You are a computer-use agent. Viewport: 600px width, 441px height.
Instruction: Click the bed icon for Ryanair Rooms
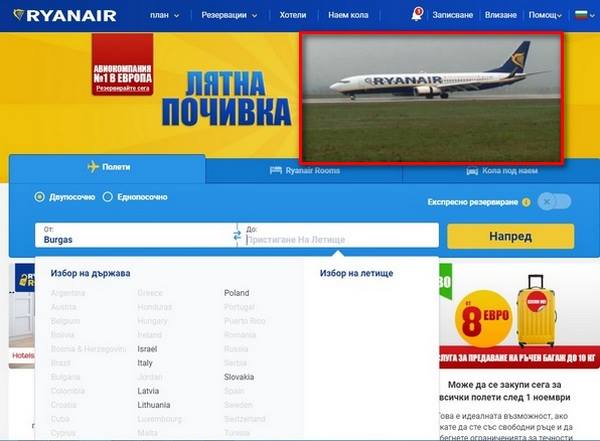click(x=276, y=170)
